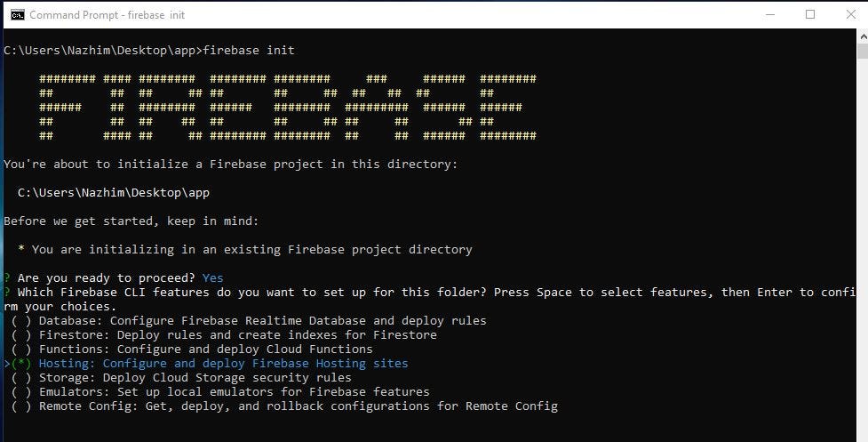Click the FIREBASE ASCII art banner
The image size is (868, 442).
(288, 108)
